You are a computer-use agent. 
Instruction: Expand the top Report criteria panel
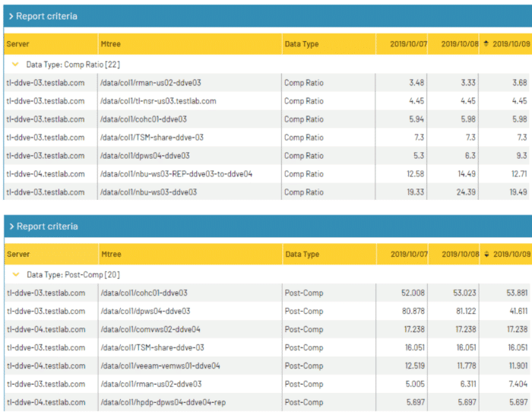11,16
